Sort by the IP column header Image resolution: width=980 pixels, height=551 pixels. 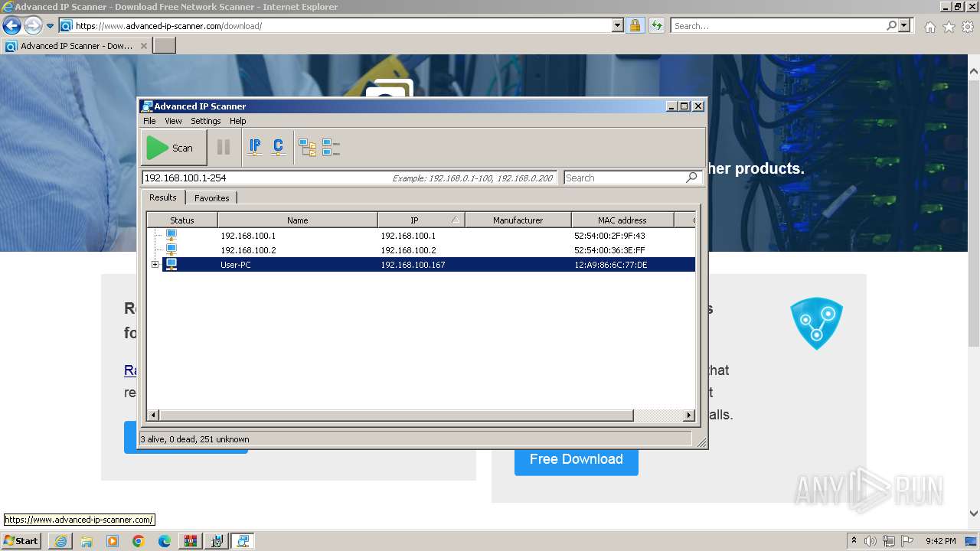click(421, 220)
